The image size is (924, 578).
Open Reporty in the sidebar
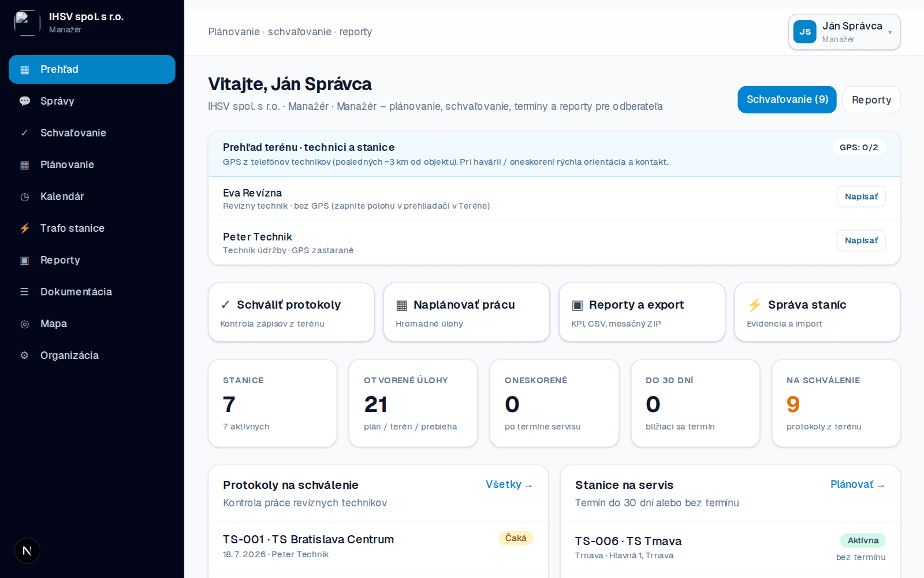click(x=92, y=260)
